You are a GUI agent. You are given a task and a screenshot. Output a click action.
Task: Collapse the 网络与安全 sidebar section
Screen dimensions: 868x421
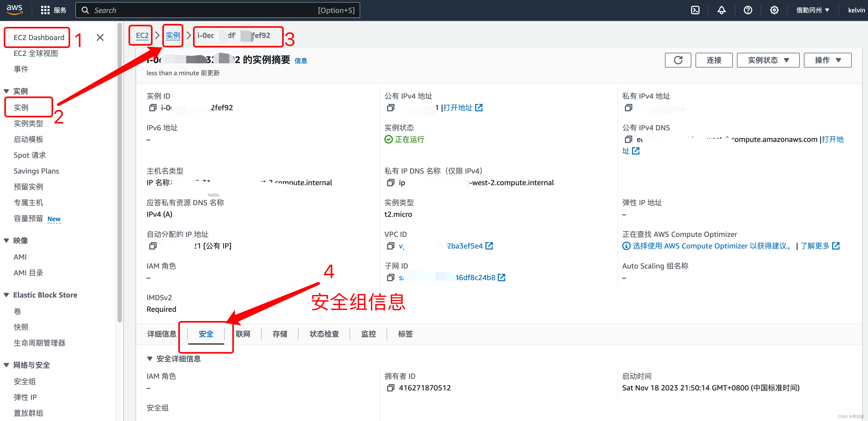[x=6, y=365]
